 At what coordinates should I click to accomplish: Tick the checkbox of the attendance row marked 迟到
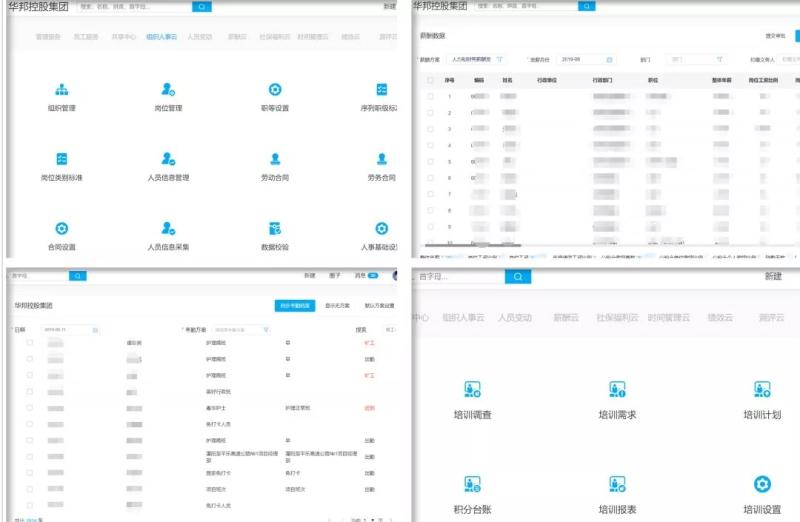tap(30, 408)
